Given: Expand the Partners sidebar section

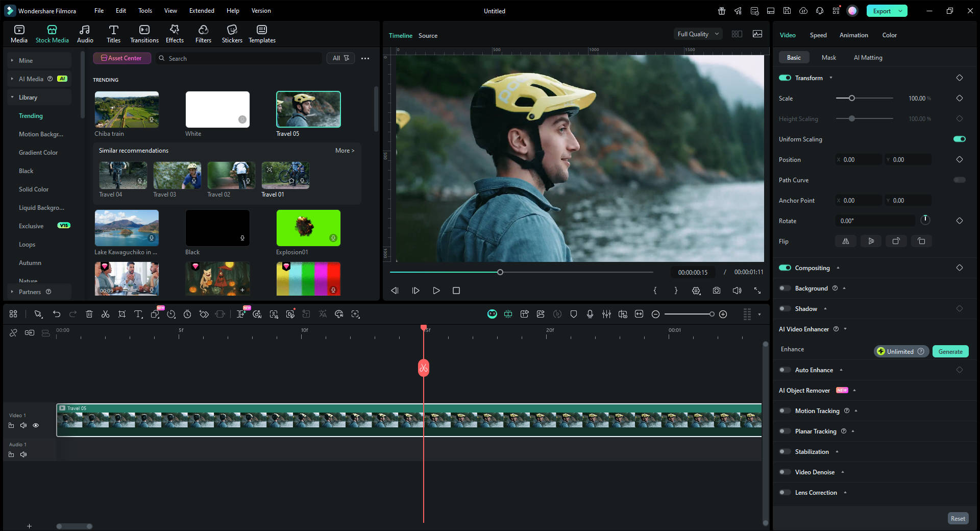Looking at the screenshot, I should click(12, 292).
